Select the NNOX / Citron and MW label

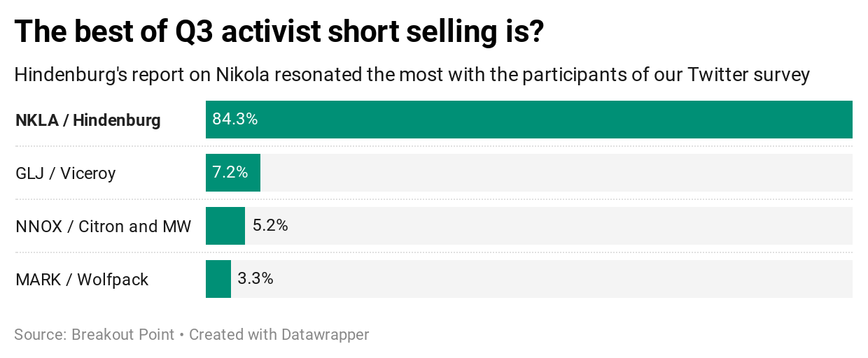coord(104,227)
